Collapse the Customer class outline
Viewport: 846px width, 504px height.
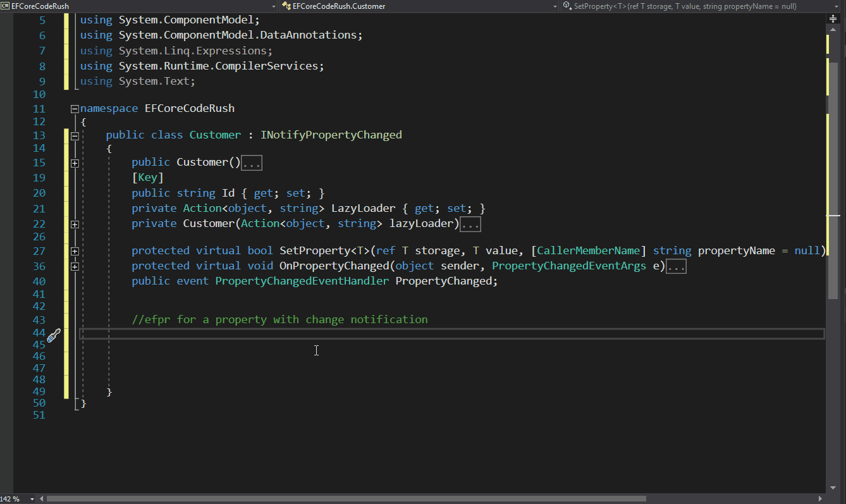(75, 135)
